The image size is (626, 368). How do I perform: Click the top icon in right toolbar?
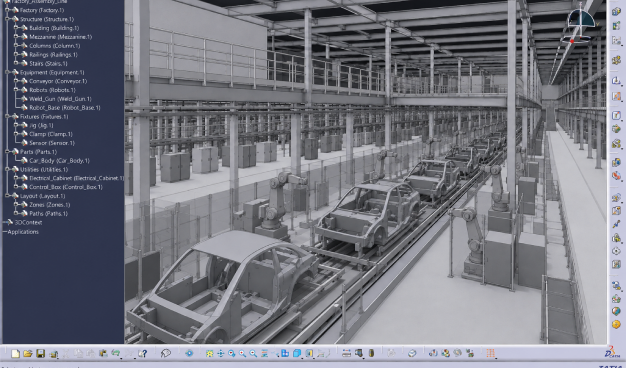click(x=616, y=11)
